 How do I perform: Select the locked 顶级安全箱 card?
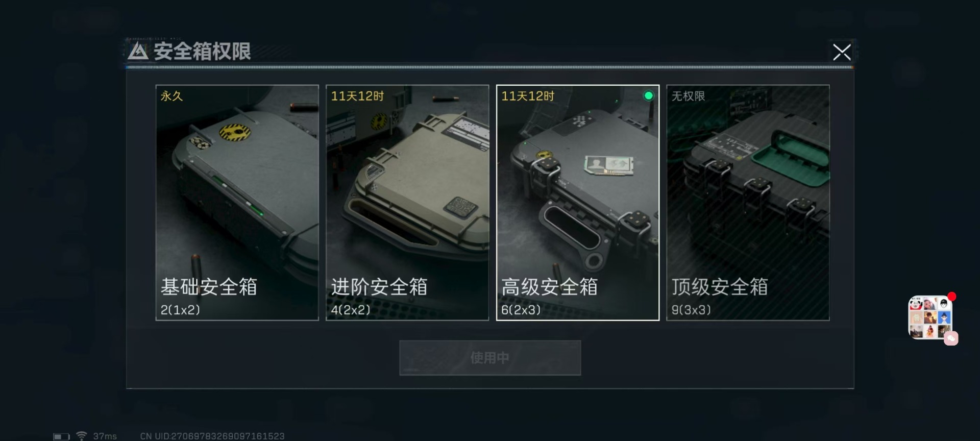(x=748, y=203)
